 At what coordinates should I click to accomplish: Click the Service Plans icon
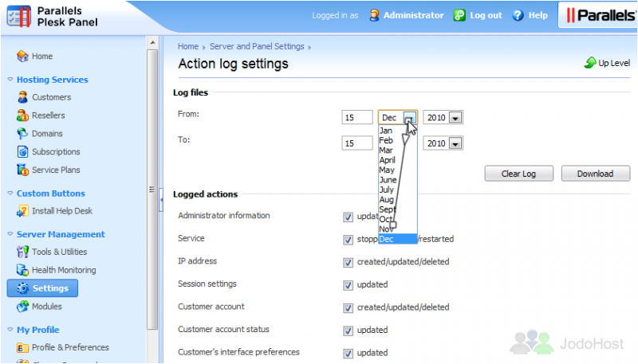(22, 170)
